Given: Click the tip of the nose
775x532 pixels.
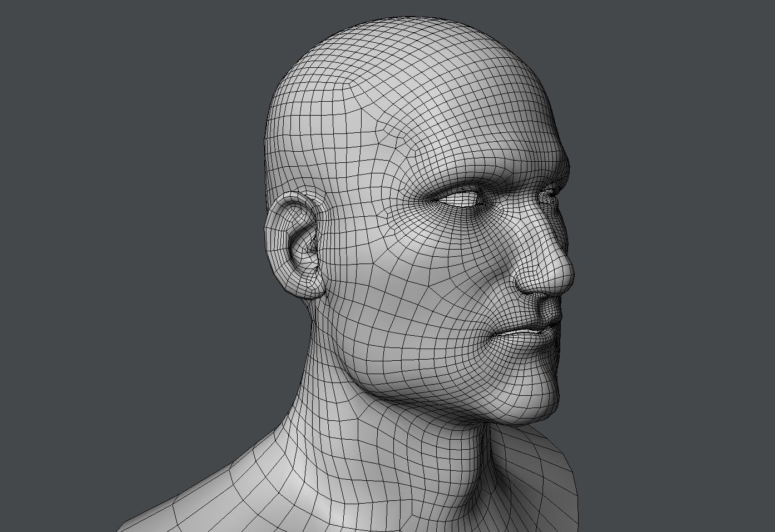Looking at the screenshot, I should (564, 276).
